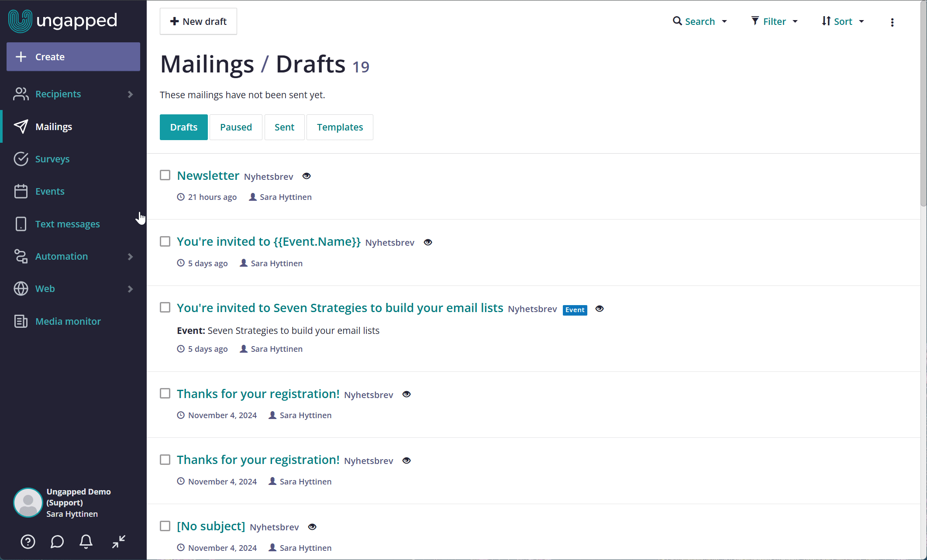The height and width of the screenshot is (560, 927).
Task: Open the Search dropdown
Action: 700,21
